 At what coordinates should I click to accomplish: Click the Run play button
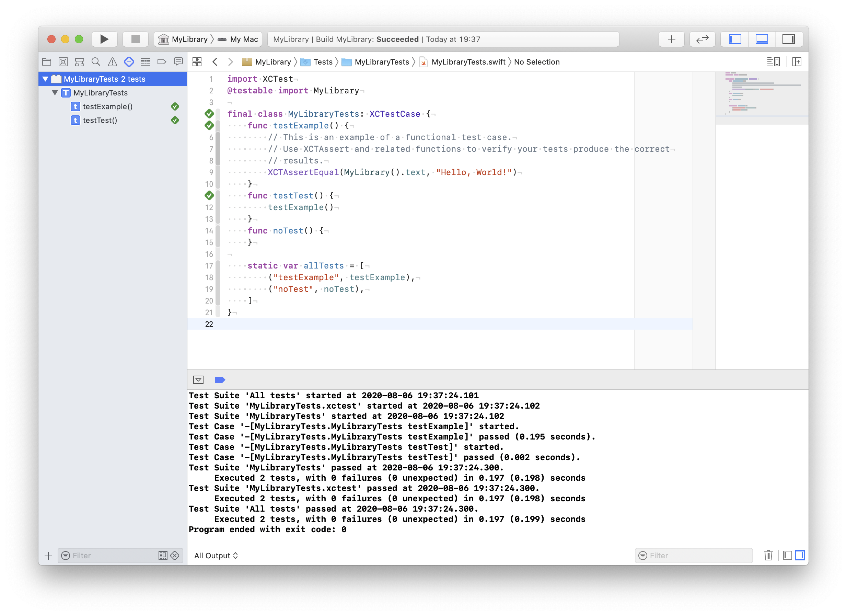click(x=104, y=39)
